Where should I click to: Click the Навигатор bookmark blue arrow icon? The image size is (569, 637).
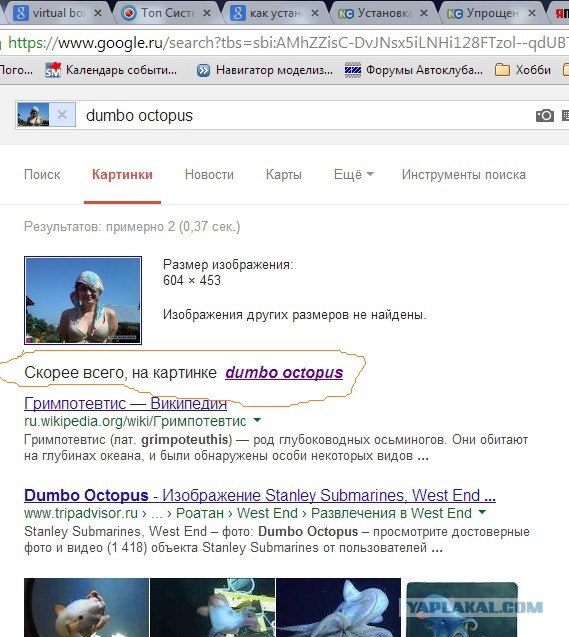pyautogui.click(x=203, y=71)
